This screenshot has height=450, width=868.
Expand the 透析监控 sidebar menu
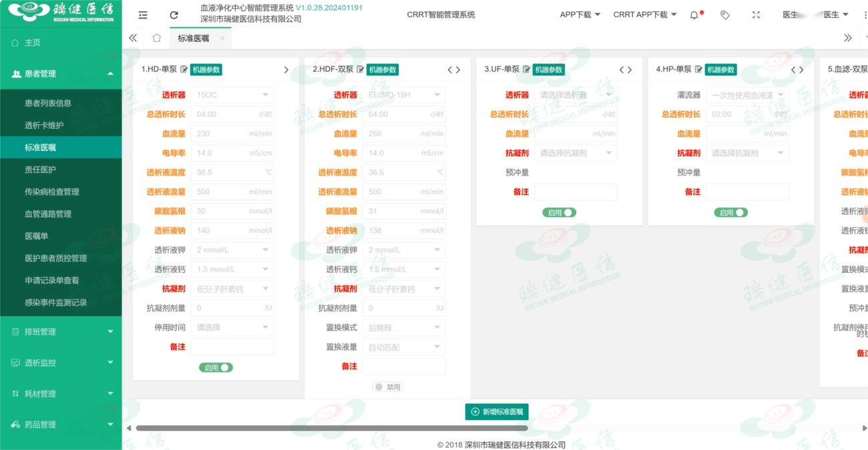61,363
